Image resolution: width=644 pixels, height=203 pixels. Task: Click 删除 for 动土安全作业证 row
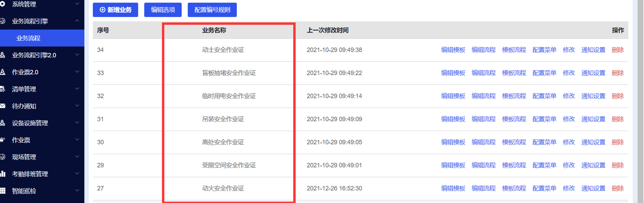[x=618, y=50]
